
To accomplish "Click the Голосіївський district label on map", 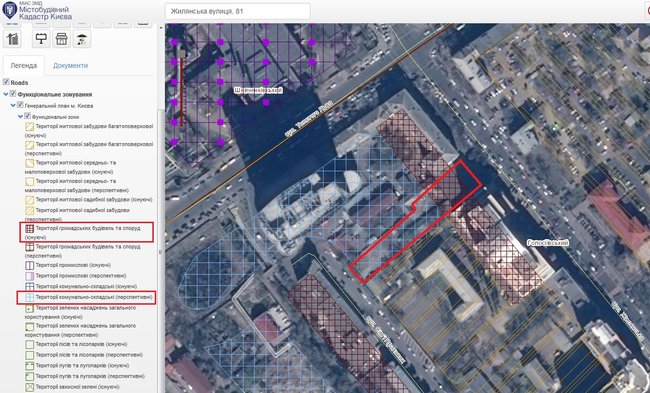I will (548, 243).
